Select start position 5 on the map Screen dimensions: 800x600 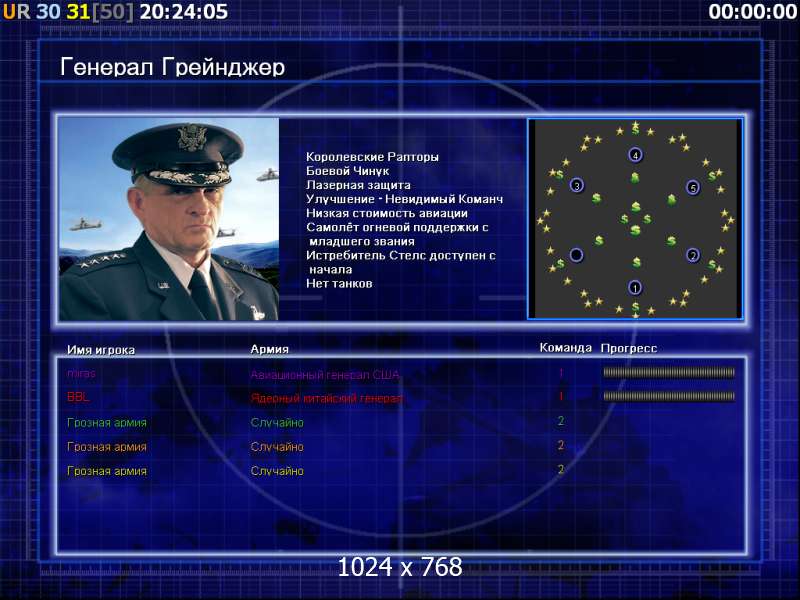[692, 187]
